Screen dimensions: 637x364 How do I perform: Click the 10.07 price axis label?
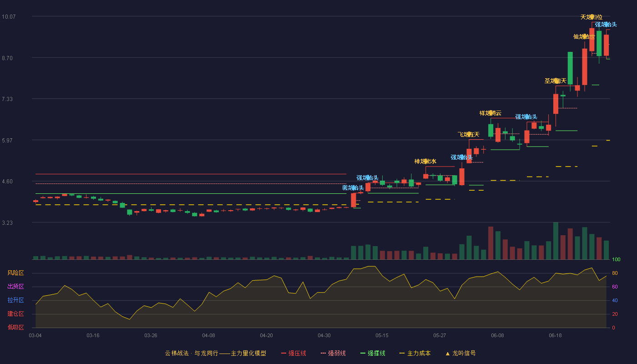9,16
